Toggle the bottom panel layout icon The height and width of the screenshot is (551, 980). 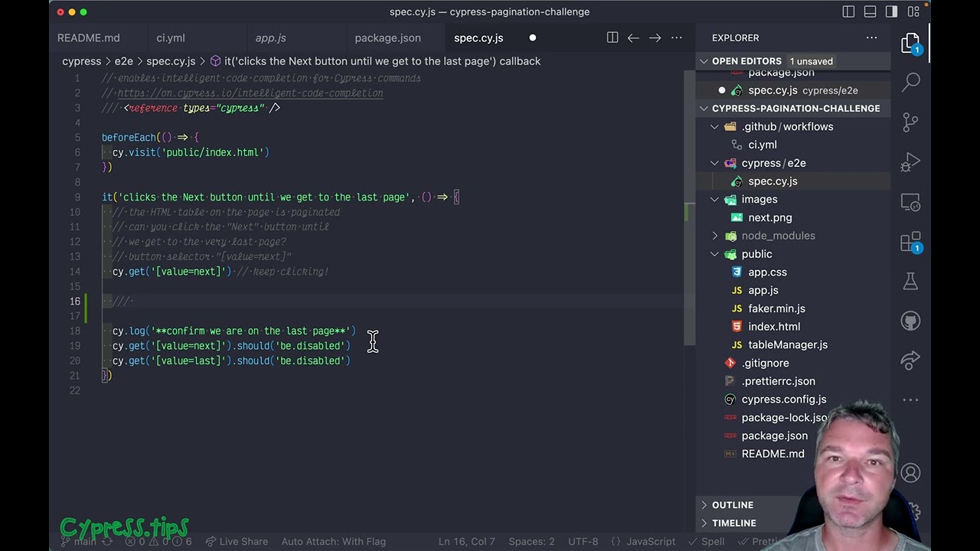[870, 11]
